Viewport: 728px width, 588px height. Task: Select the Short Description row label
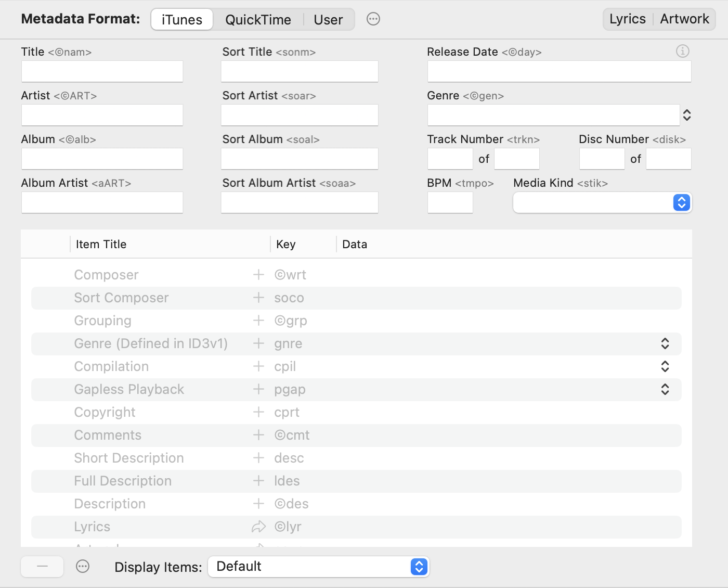pos(129,458)
